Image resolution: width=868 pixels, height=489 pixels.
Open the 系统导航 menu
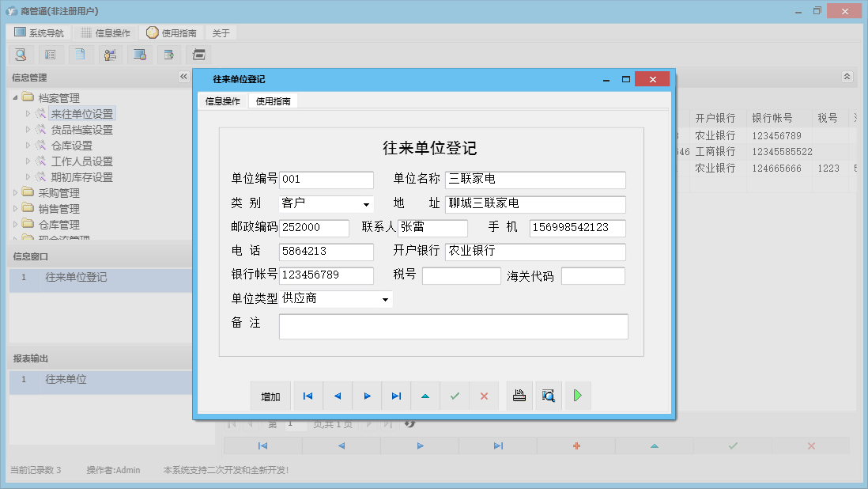point(40,32)
